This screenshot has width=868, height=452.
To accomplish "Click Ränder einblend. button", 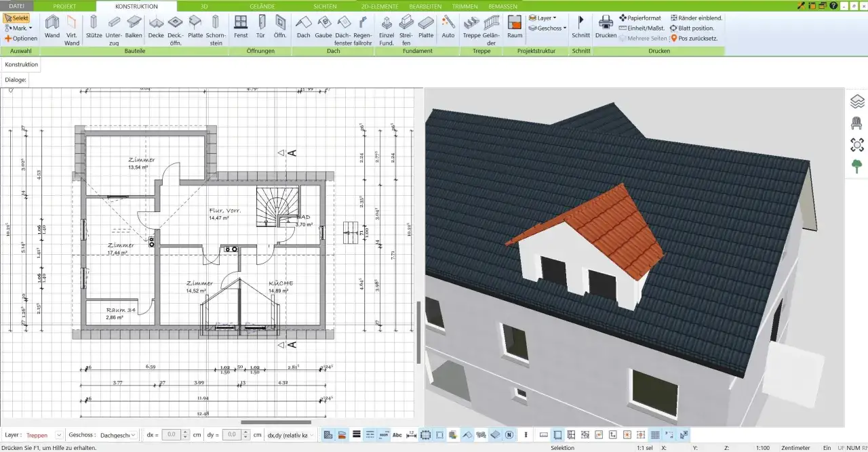I will [x=696, y=18].
